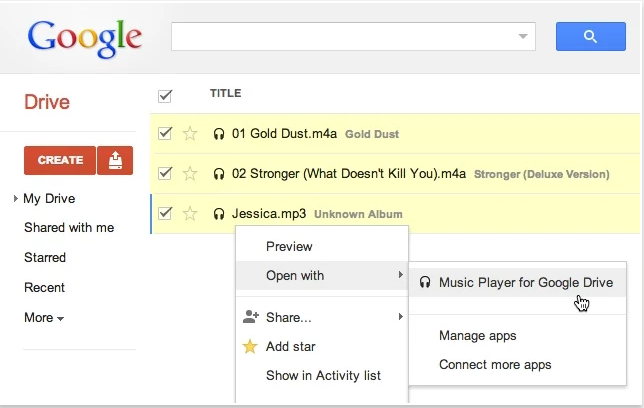Uncheck the 02 Stronger checkbox
This screenshot has height=408, width=644.
[x=165, y=173]
